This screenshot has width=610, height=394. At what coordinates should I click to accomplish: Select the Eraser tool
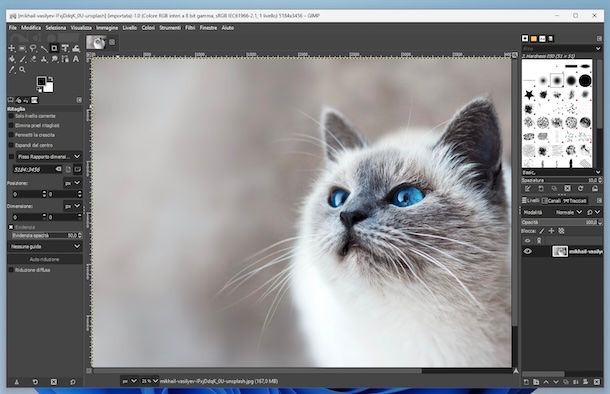33,59
